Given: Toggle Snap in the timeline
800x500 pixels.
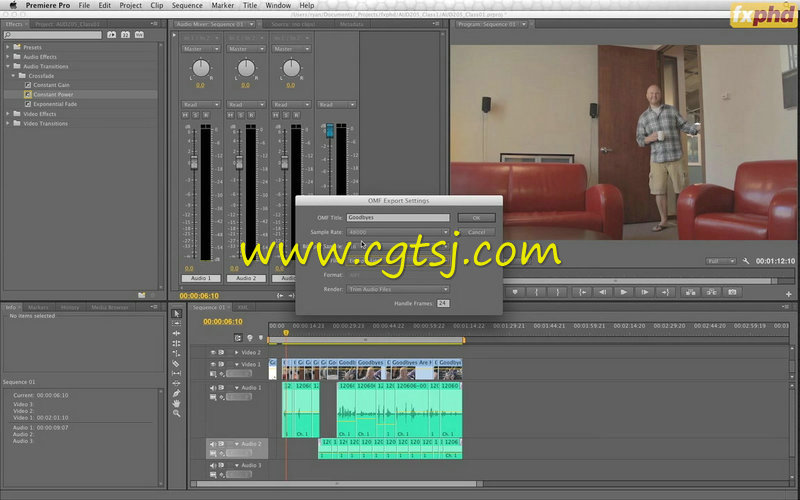Looking at the screenshot, I should pyautogui.click(x=238, y=338).
